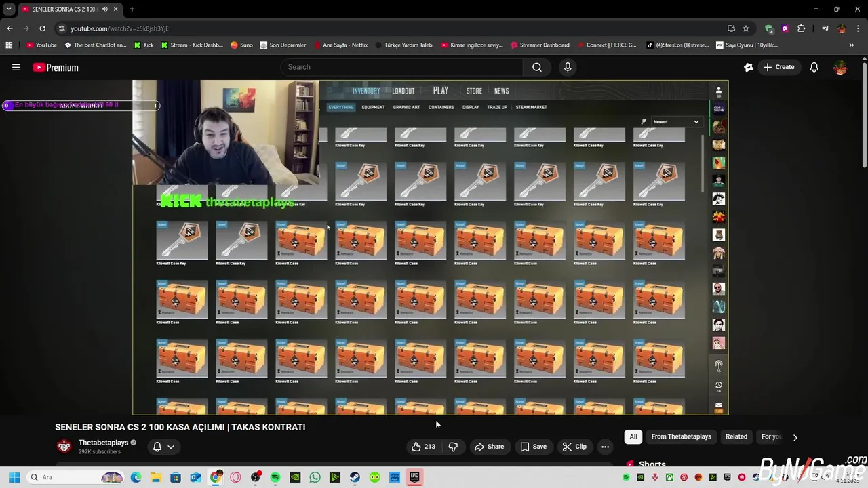Open the browser install app icon in the address bar
Viewport: 868px width, 488px height.
[731, 28]
